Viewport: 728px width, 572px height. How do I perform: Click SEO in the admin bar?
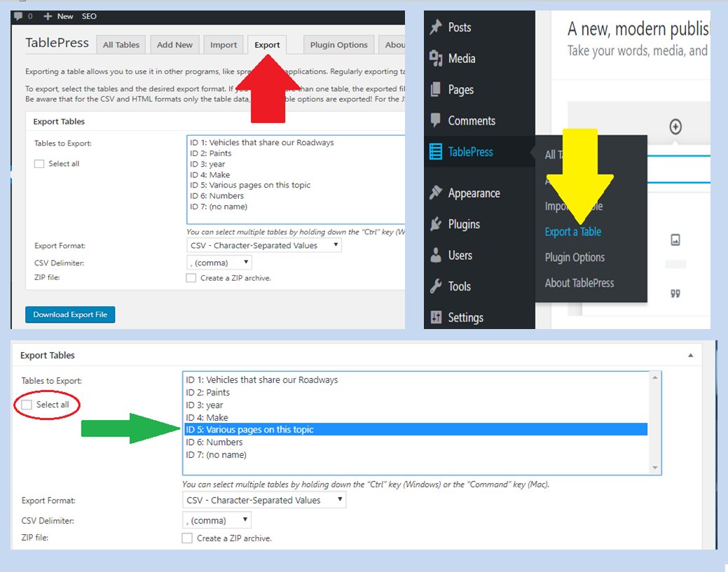pyautogui.click(x=89, y=16)
